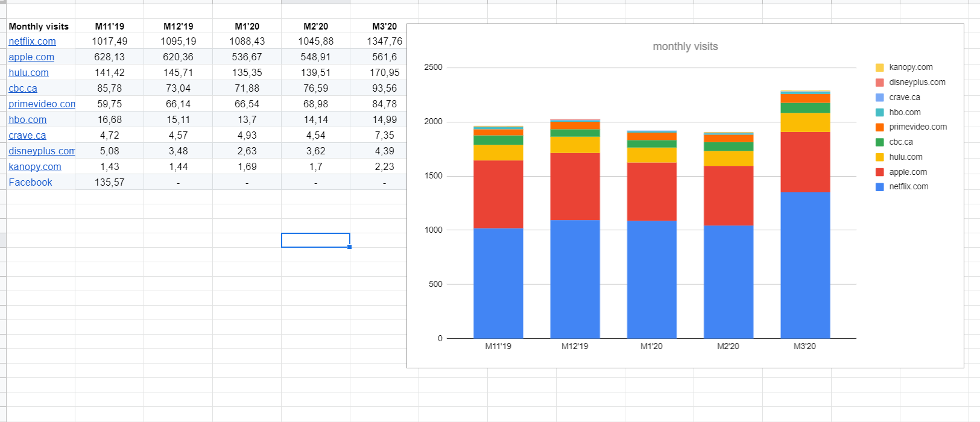
Task: Select cell with value 628,13
Action: click(x=110, y=57)
